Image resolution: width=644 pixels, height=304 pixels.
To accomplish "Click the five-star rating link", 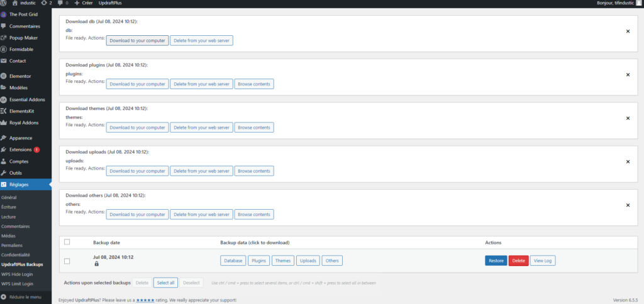I will [x=146, y=300].
